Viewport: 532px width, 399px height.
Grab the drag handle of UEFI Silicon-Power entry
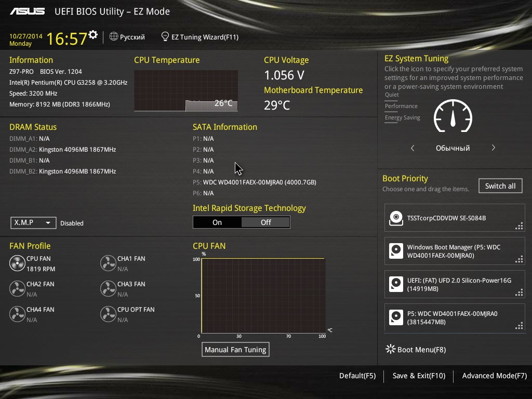point(519,293)
